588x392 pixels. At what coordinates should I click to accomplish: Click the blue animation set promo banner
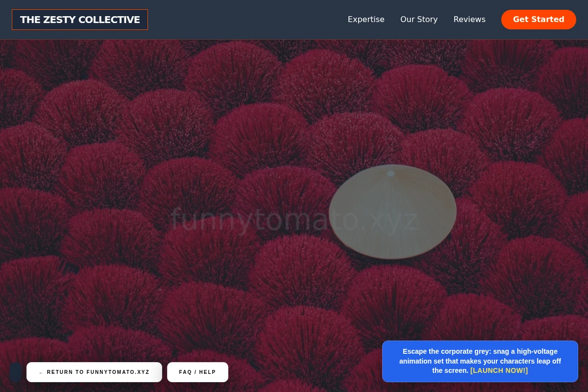[x=480, y=361]
